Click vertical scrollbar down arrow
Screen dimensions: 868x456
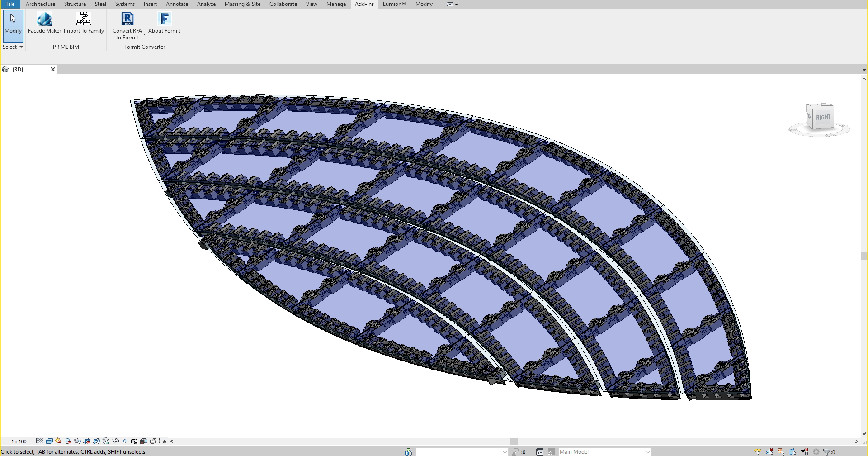click(864, 433)
